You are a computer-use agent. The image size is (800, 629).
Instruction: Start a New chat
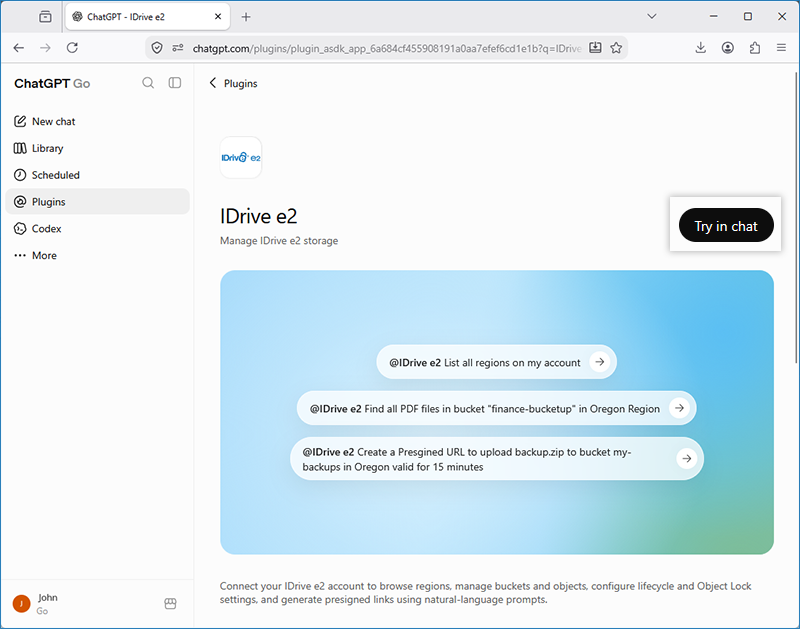coord(97,121)
